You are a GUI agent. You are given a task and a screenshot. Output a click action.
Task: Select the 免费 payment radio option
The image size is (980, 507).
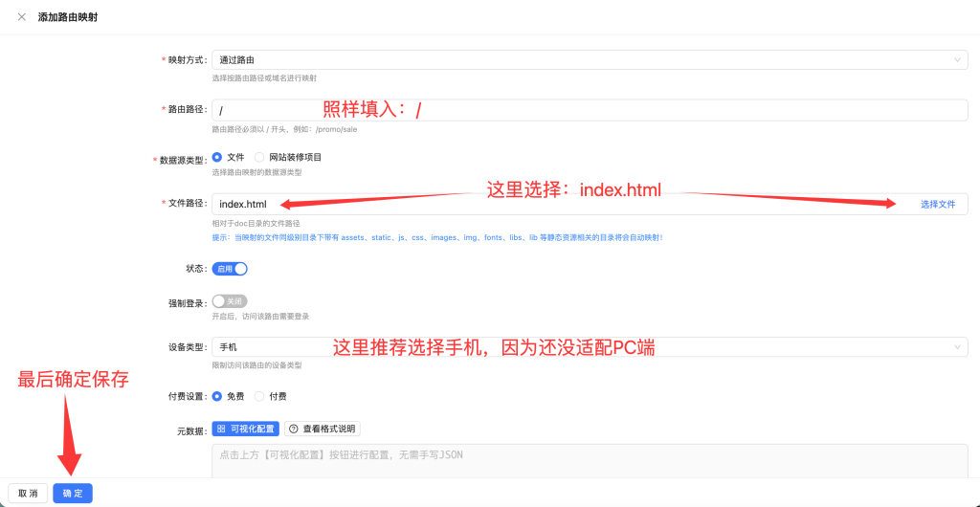217,396
